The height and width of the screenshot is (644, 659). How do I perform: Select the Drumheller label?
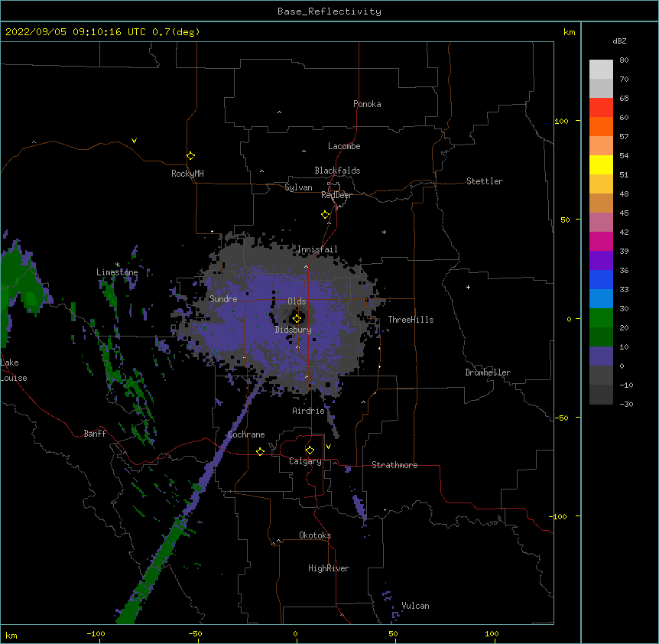[488, 372]
